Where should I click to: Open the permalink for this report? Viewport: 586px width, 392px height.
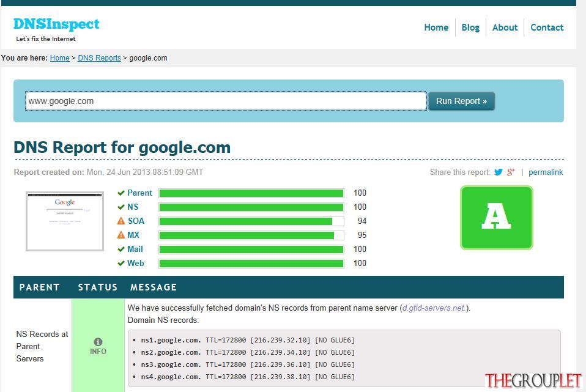(x=546, y=172)
